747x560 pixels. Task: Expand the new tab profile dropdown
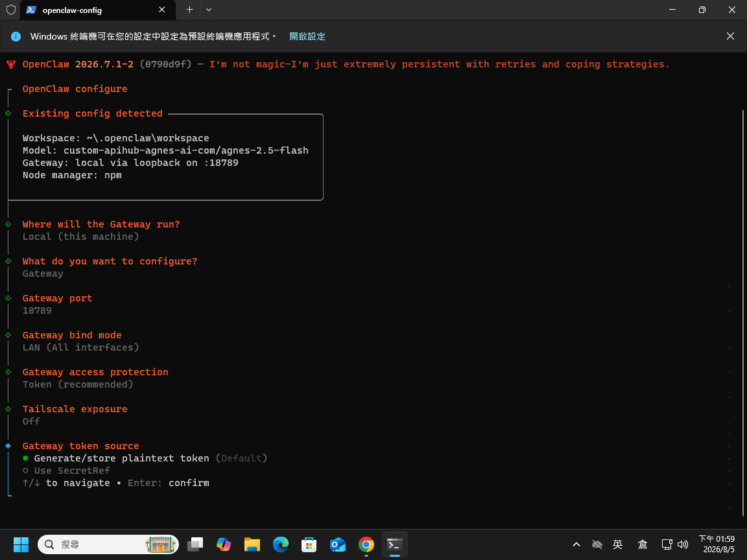pyautogui.click(x=209, y=10)
